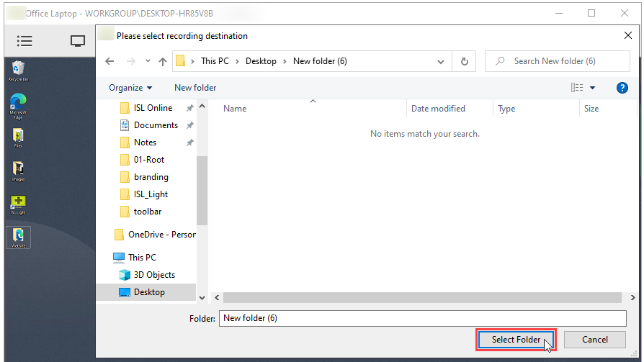Refresh the current folder view

pos(465,61)
